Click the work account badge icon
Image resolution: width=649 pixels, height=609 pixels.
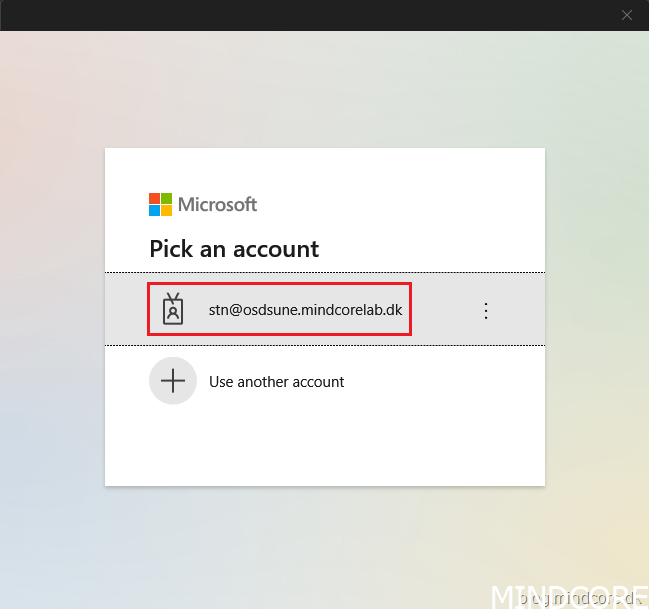[x=173, y=310]
